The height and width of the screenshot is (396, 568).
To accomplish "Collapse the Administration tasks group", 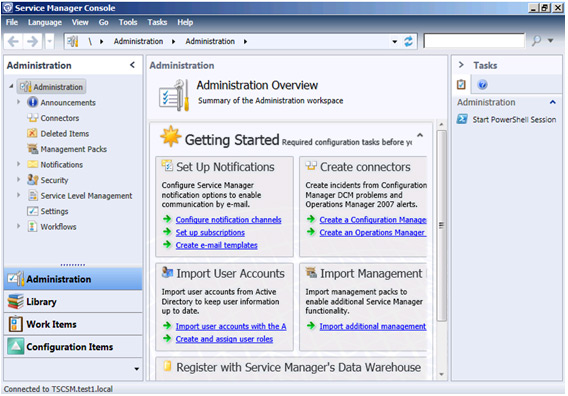I will (x=552, y=102).
